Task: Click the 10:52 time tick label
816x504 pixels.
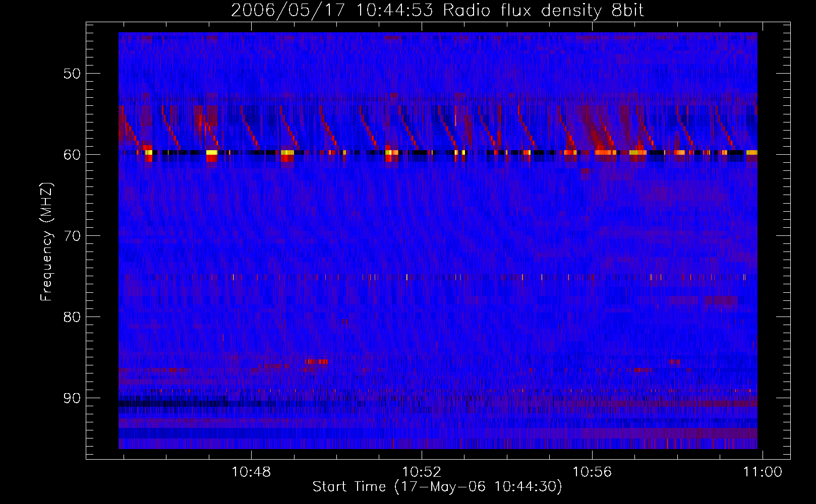Action: (x=422, y=472)
